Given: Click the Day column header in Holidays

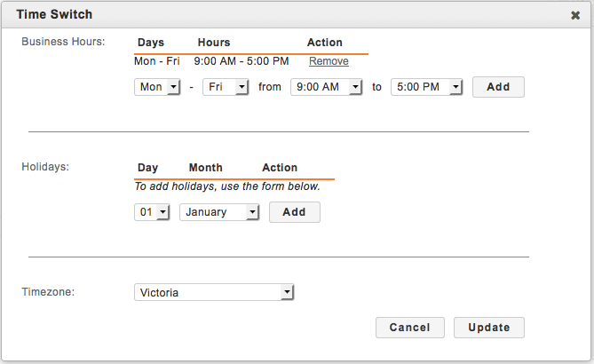Looking at the screenshot, I should click(147, 168).
